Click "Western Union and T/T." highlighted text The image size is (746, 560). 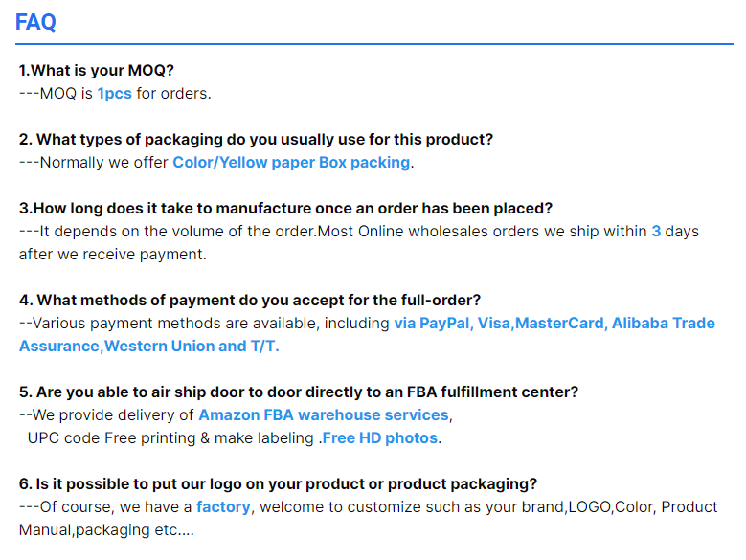click(192, 346)
